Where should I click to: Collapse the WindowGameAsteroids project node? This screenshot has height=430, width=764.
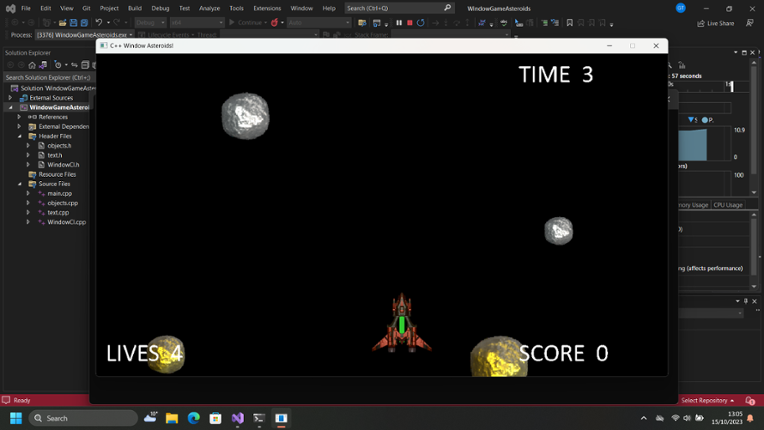(10, 107)
